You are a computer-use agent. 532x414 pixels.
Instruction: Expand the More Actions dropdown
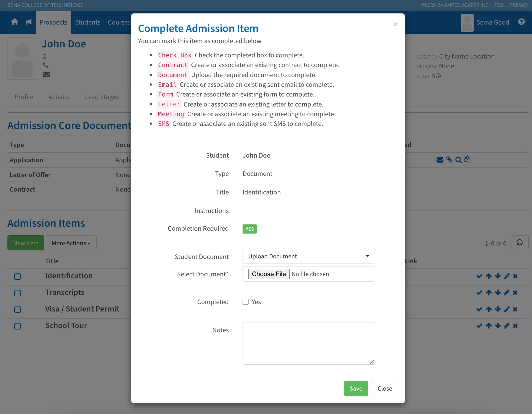tap(71, 243)
